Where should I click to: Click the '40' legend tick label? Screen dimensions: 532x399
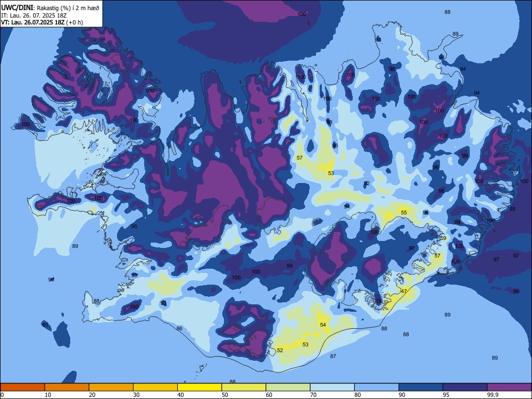tap(180, 395)
